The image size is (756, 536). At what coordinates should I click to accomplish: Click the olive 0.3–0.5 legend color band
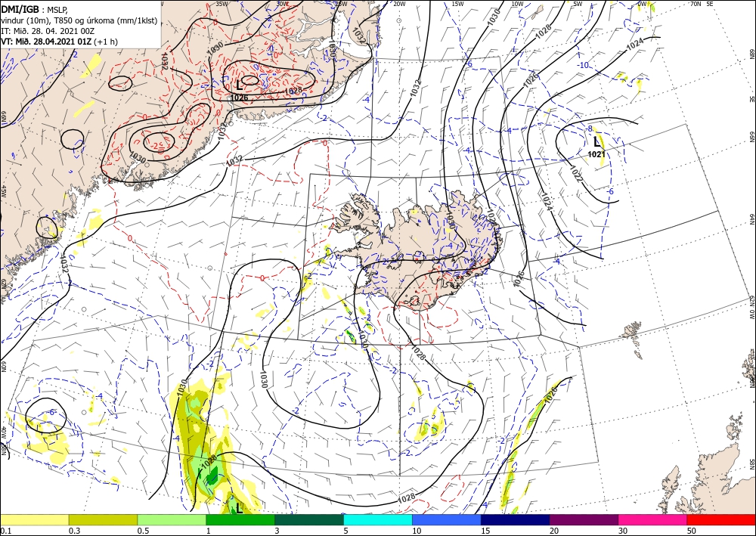coord(103,519)
